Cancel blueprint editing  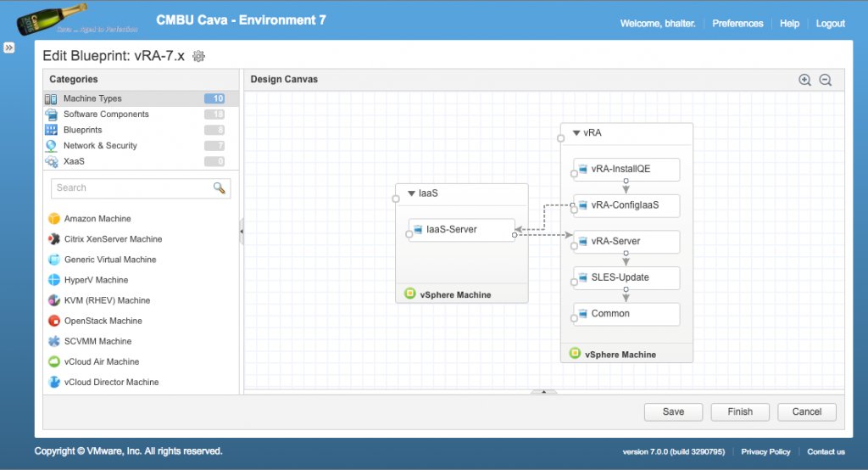(x=807, y=411)
